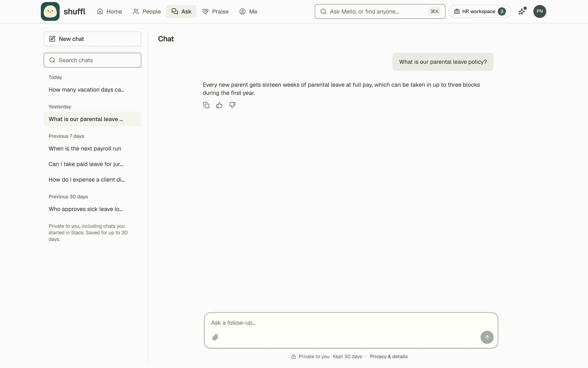Start a New chat
The width and height of the screenshot is (588, 368).
(92, 39)
